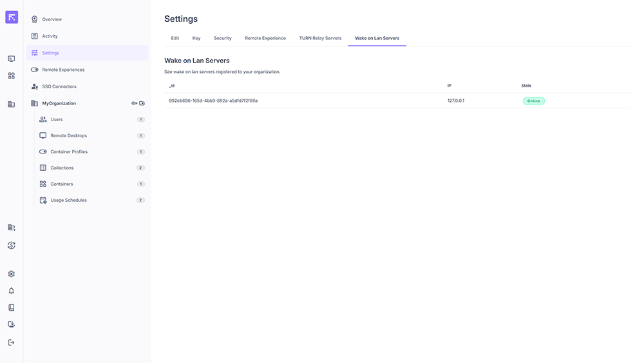Click the Online state badge
Viewport: 644px width, 363px height.
click(533, 101)
